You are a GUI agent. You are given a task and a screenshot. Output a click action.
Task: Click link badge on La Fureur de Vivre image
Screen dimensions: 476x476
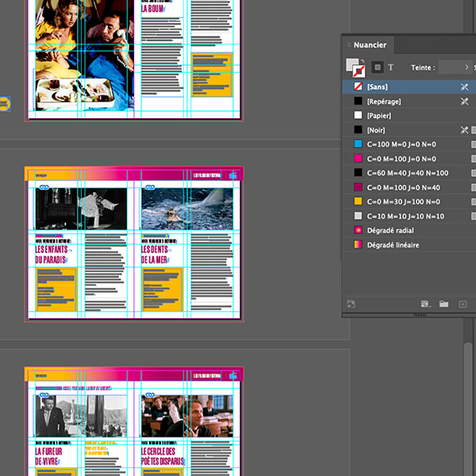[x=44, y=394]
